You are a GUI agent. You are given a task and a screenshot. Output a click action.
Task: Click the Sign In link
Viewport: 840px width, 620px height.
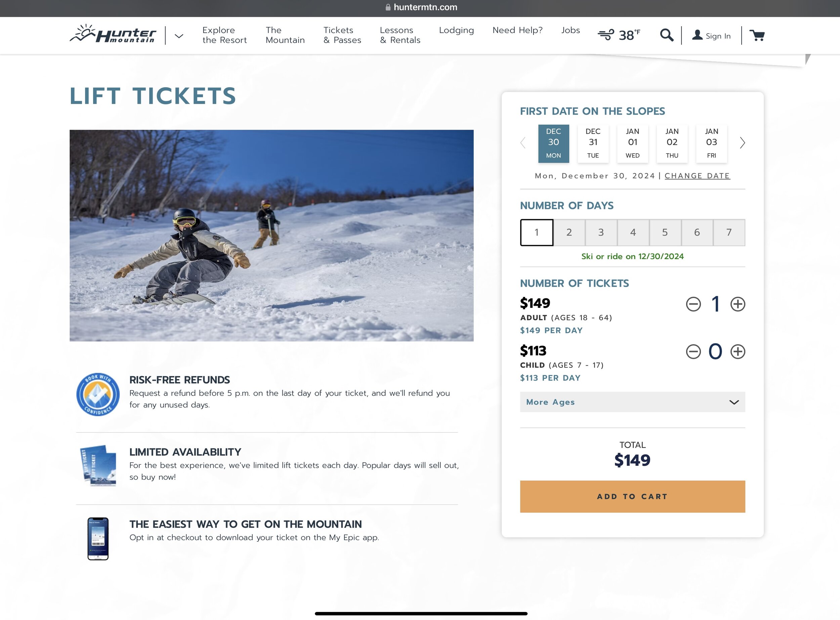711,36
